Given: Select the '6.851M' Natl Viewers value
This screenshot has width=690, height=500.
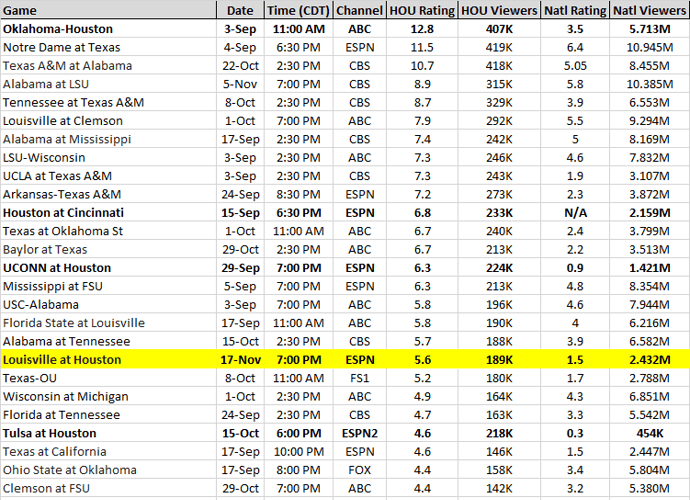Looking at the screenshot, I should point(650,396).
